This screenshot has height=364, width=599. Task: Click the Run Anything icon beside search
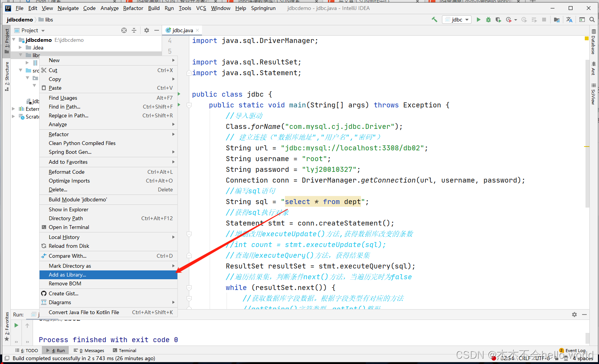point(582,20)
